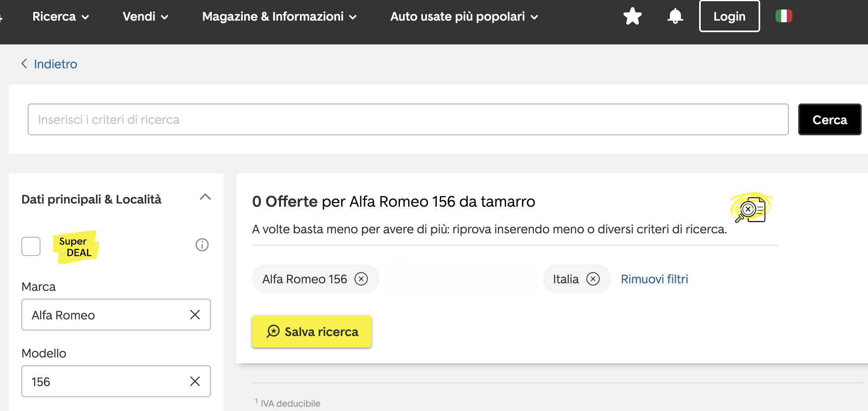Collapse the Dati principali & Località section
This screenshot has height=411, width=868.
(205, 197)
